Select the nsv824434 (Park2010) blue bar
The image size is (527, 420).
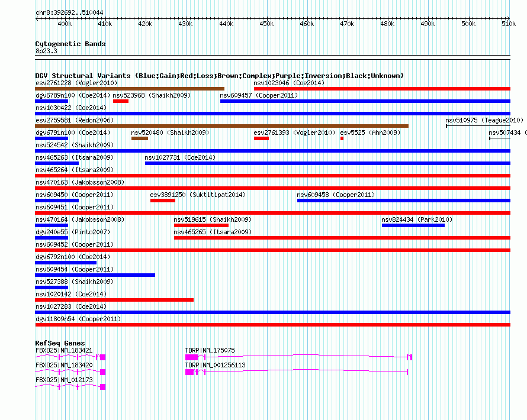click(413, 225)
